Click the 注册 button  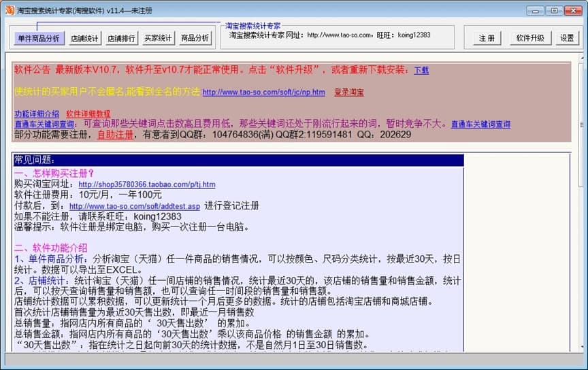tap(487, 38)
